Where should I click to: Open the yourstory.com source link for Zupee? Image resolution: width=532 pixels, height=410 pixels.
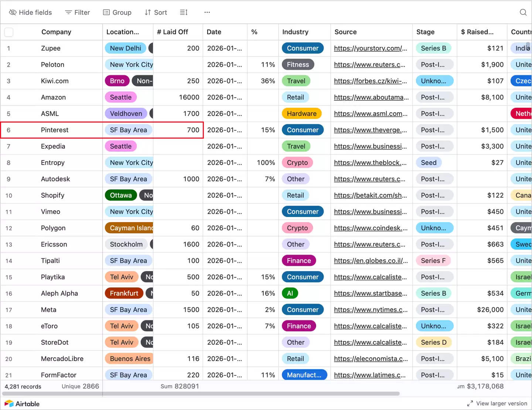pyautogui.click(x=370, y=48)
